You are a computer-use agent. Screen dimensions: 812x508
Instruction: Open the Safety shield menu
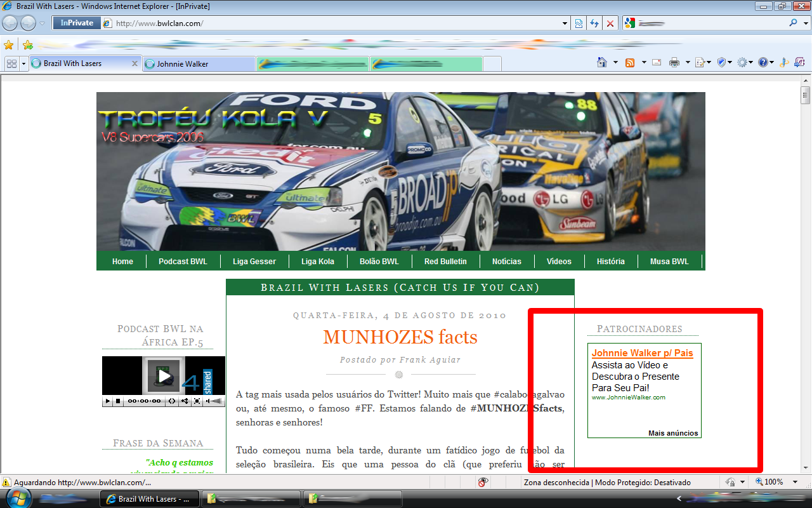(x=724, y=62)
